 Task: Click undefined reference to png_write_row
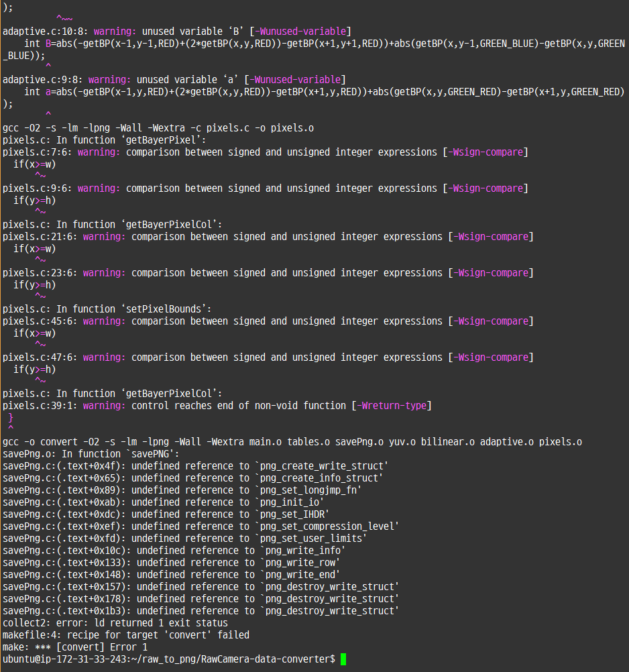tap(172, 563)
